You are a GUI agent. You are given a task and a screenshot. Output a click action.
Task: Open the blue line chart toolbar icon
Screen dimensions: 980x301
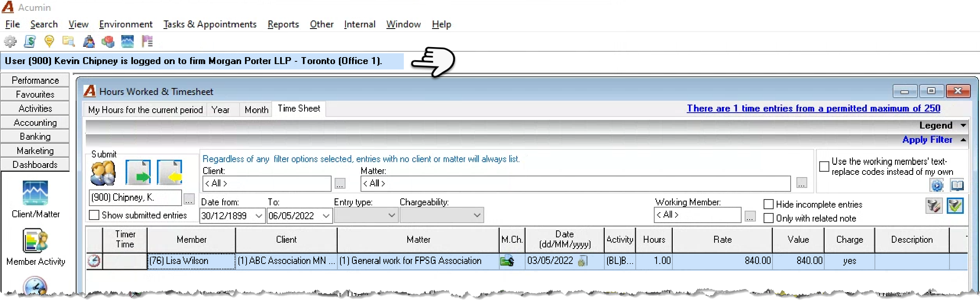[128, 41]
